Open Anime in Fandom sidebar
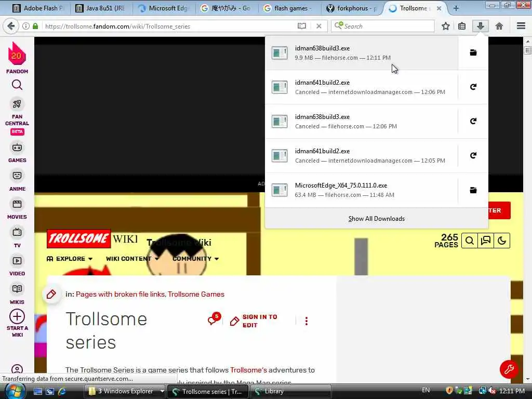 click(17, 181)
